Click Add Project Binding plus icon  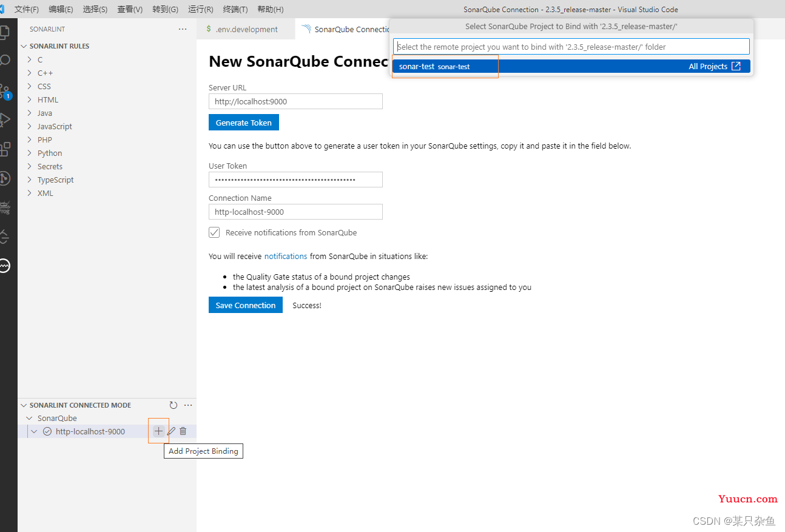pos(158,431)
